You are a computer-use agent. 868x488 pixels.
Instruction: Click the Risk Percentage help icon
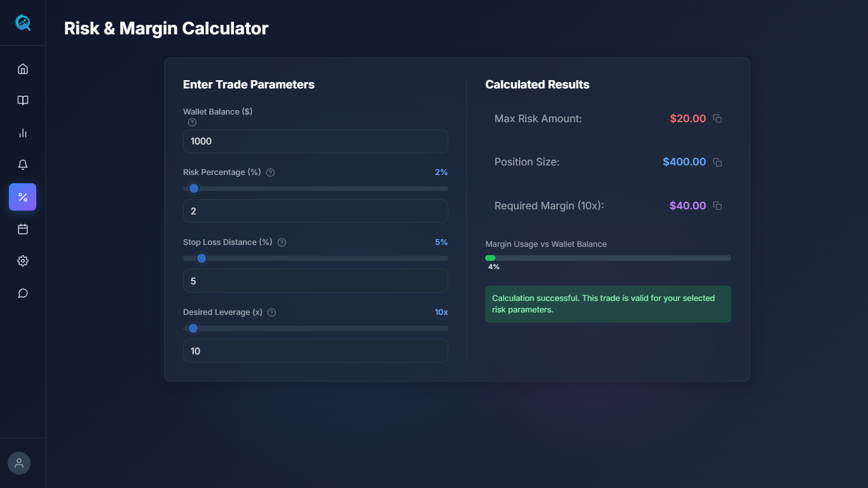[270, 172]
